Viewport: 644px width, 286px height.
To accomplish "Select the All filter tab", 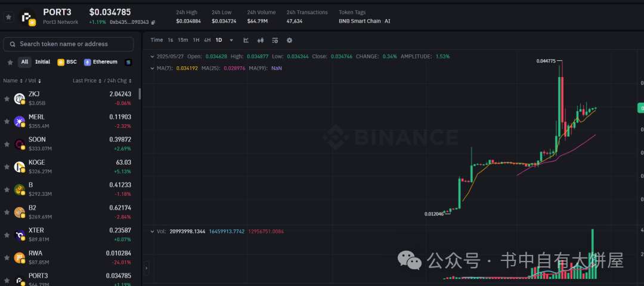I will [24, 62].
